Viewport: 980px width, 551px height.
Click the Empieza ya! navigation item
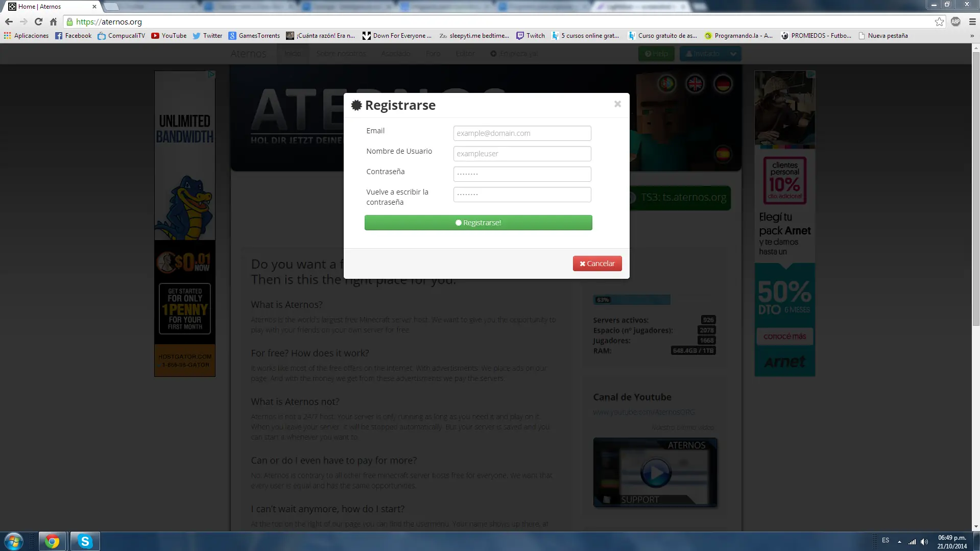pyautogui.click(x=514, y=54)
